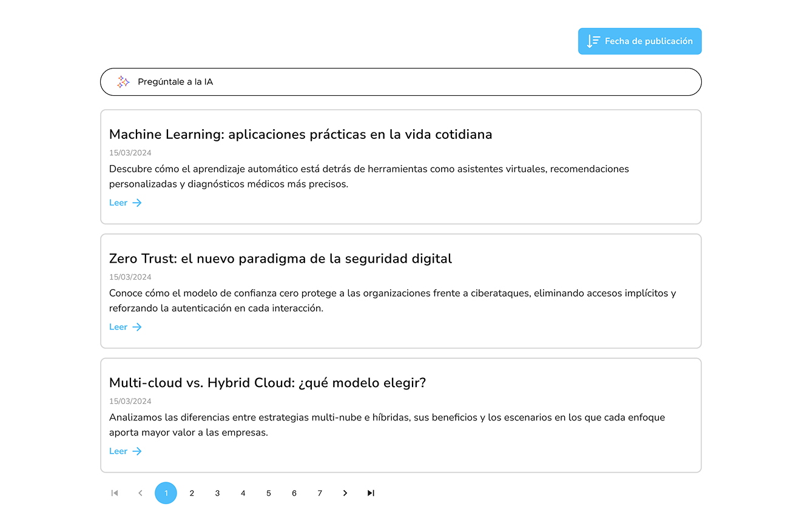802x532 pixels.
Task: Open Leer link for Multi-cloud article
Action: pyautogui.click(x=118, y=451)
